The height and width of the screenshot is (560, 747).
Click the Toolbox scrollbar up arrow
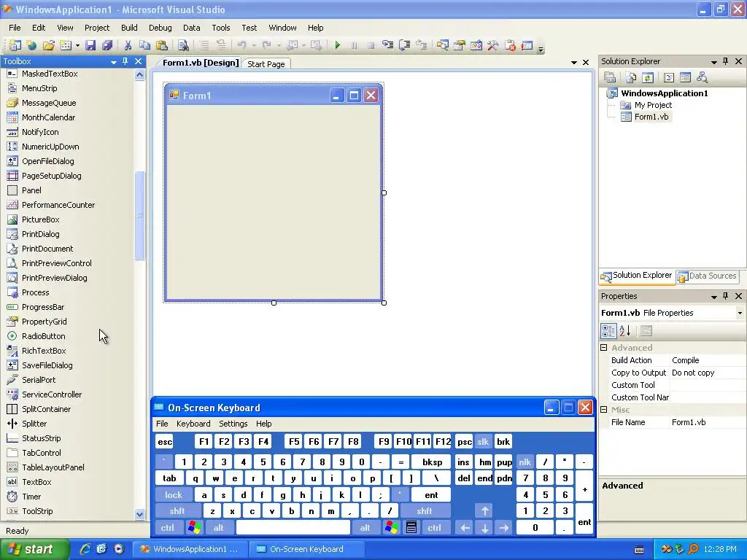pyautogui.click(x=139, y=75)
